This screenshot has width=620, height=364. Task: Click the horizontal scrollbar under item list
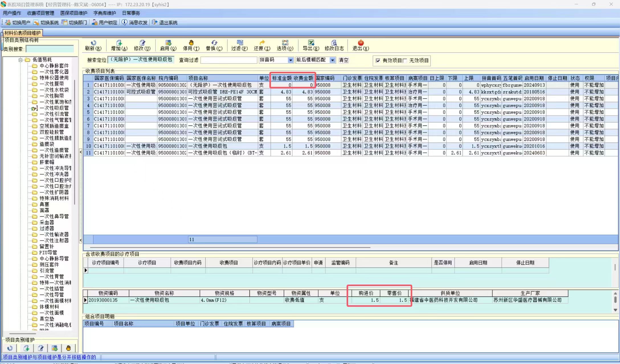click(x=230, y=247)
